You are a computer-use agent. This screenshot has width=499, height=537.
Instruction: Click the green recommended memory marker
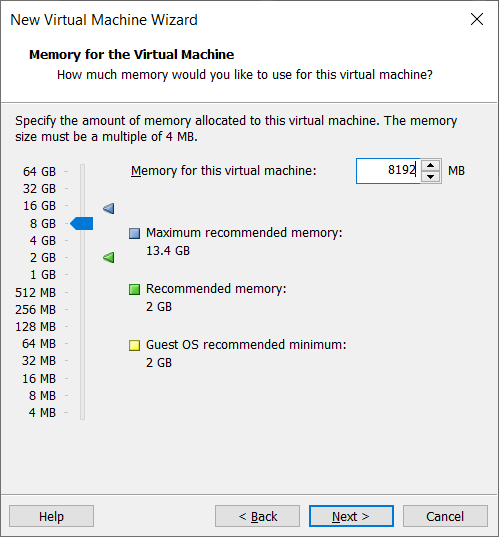[x=109, y=258]
